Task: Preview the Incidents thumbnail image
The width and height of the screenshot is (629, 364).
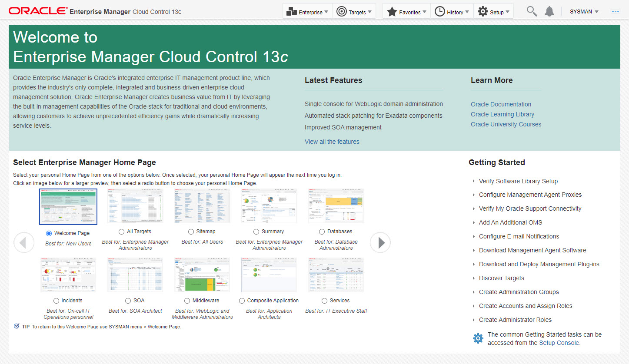Action: pyautogui.click(x=68, y=275)
